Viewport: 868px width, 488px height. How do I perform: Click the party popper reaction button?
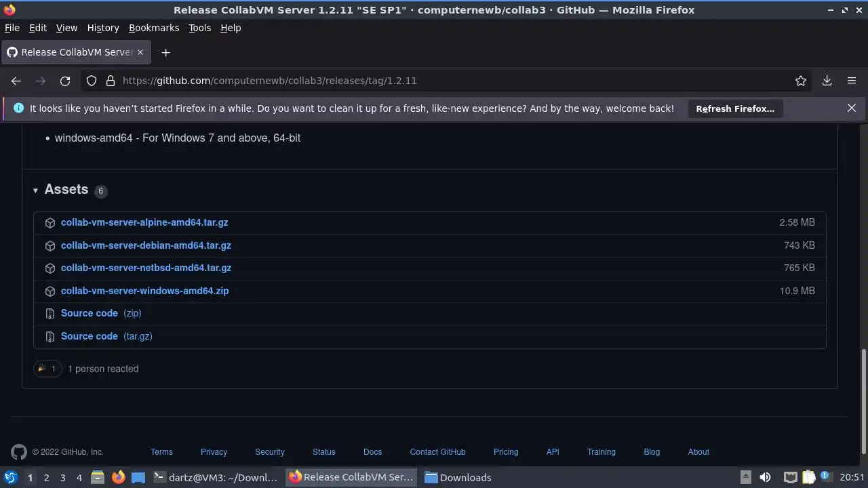tap(47, 369)
